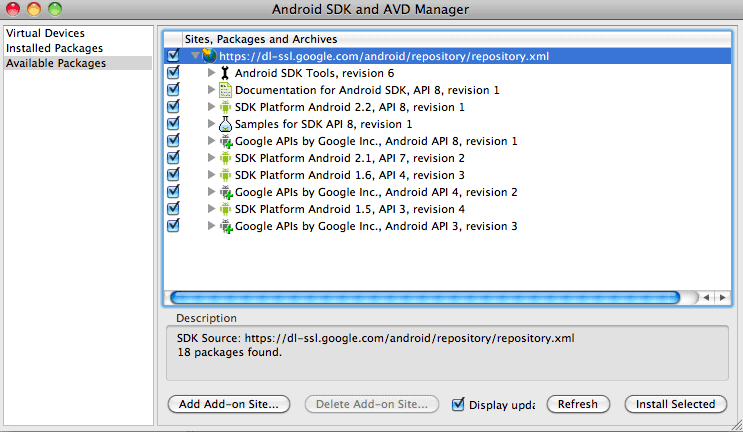Click the window resize grip corner
Image resolution: width=743 pixels, height=432 pixels.
(737, 425)
